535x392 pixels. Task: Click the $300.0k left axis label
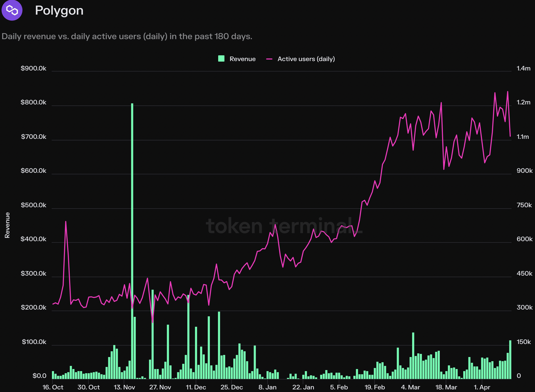(33, 274)
